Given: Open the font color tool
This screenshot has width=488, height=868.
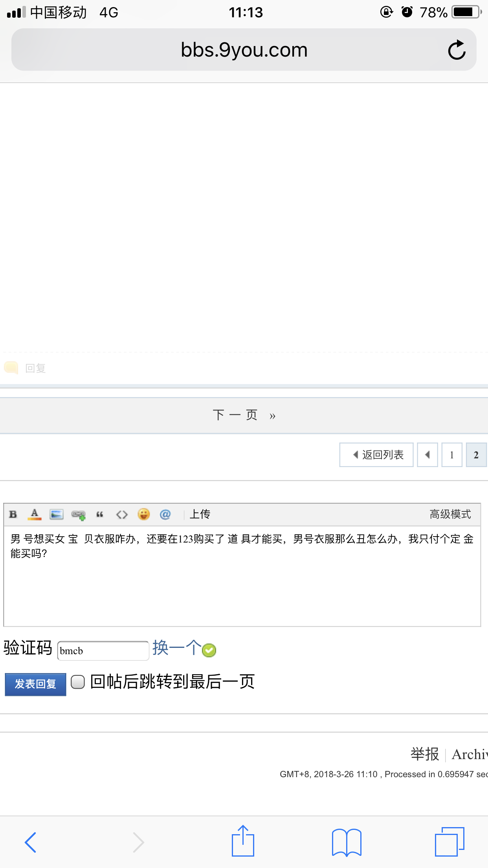Looking at the screenshot, I should [35, 514].
